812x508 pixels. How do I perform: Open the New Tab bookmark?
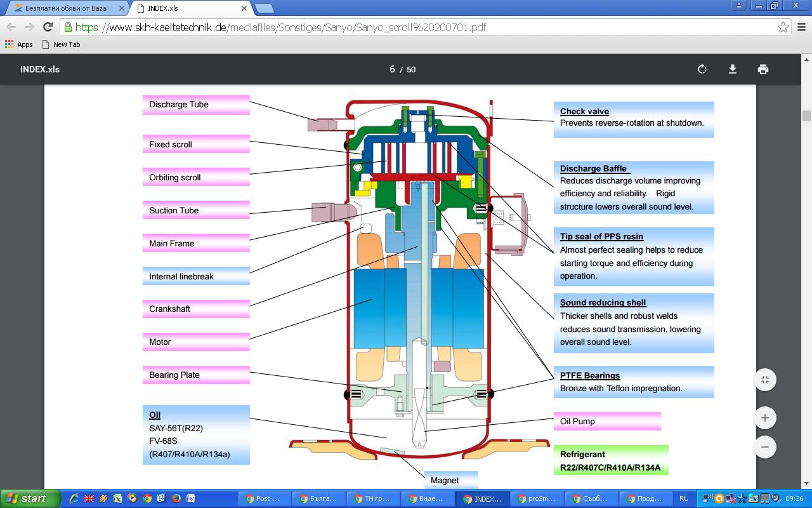click(61, 44)
